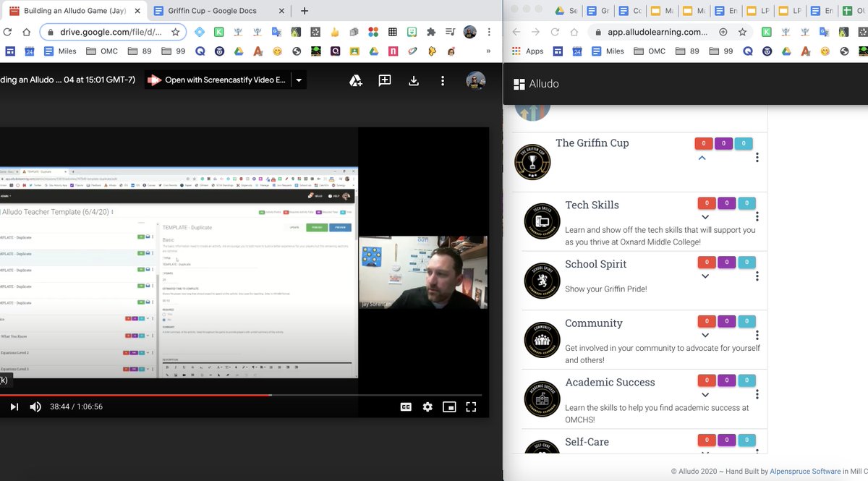Open The Griffin Cup three-dot menu

click(x=757, y=158)
